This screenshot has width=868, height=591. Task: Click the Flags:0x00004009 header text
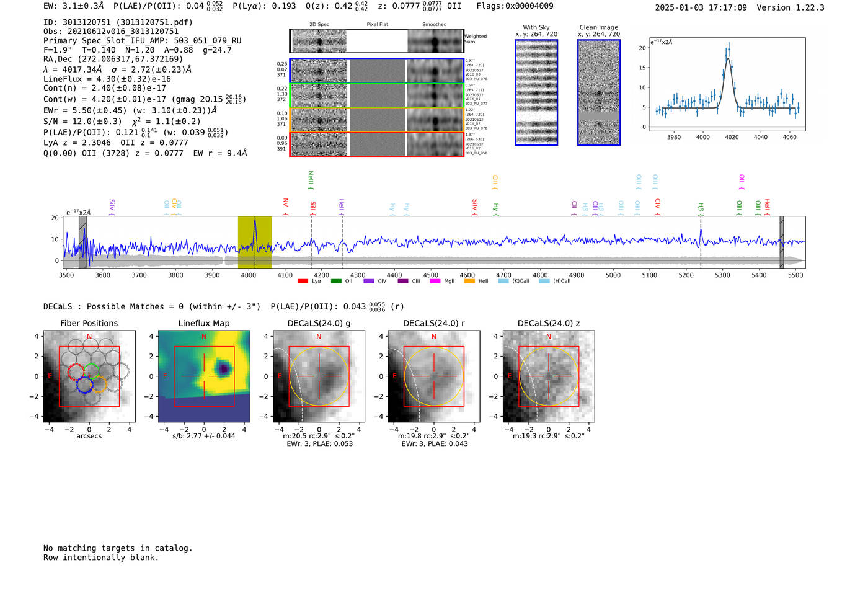[x=515, y=6]
